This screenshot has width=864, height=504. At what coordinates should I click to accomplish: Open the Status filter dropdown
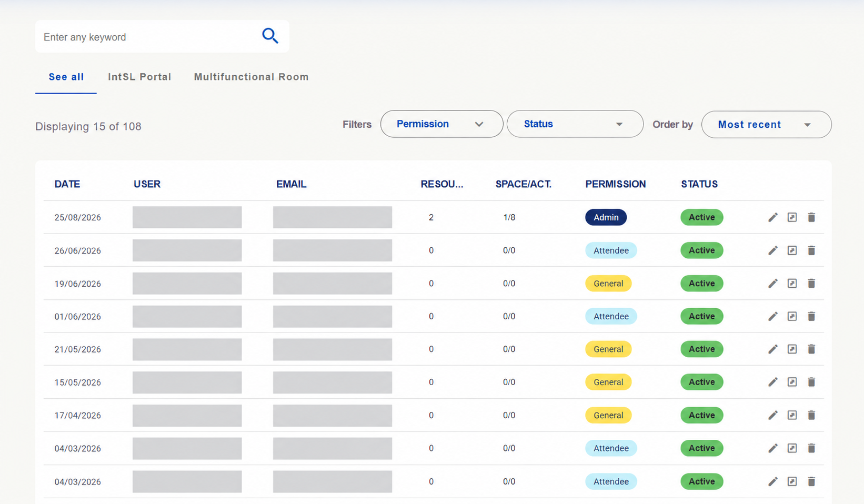pos(575,124)
